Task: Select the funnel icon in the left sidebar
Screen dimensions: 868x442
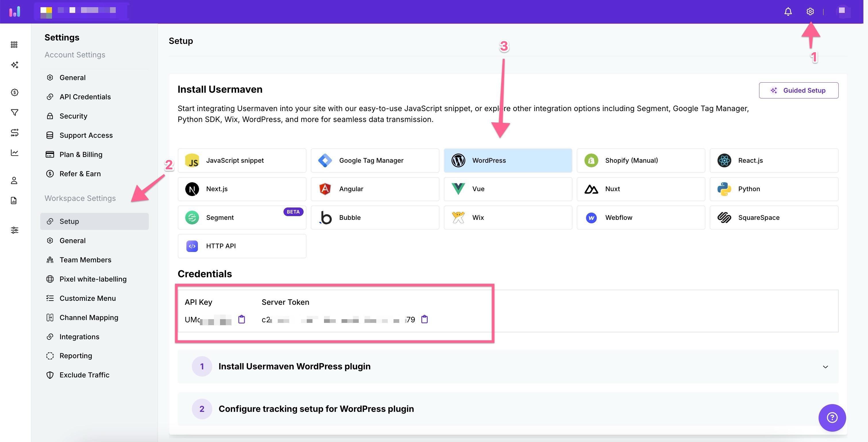Action: (14, 112)
